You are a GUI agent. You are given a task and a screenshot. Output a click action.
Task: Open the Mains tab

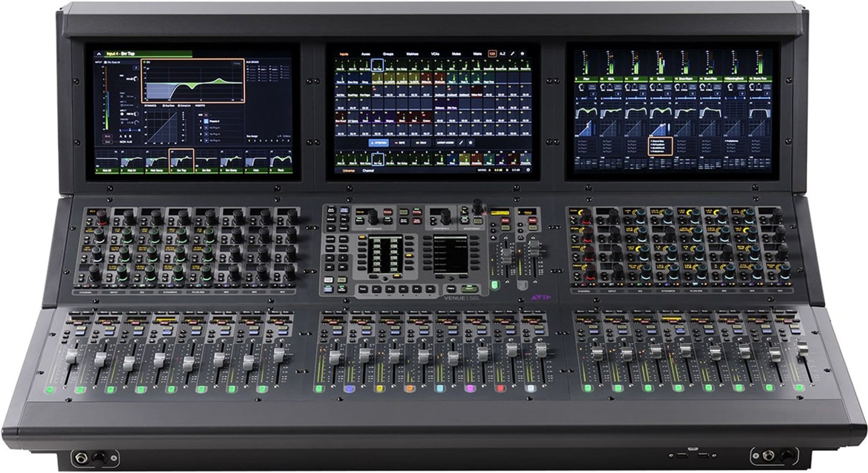tap(477, 54)
